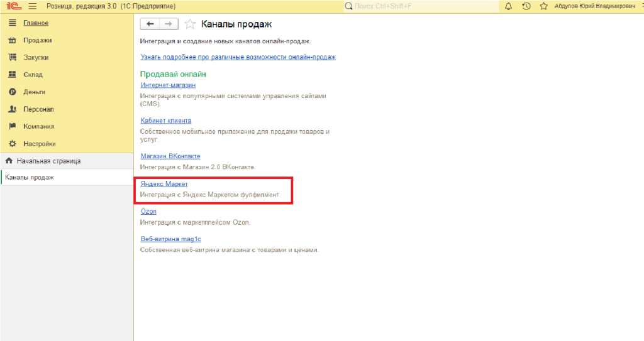Click the Закупки cart icon

[13, 57]
